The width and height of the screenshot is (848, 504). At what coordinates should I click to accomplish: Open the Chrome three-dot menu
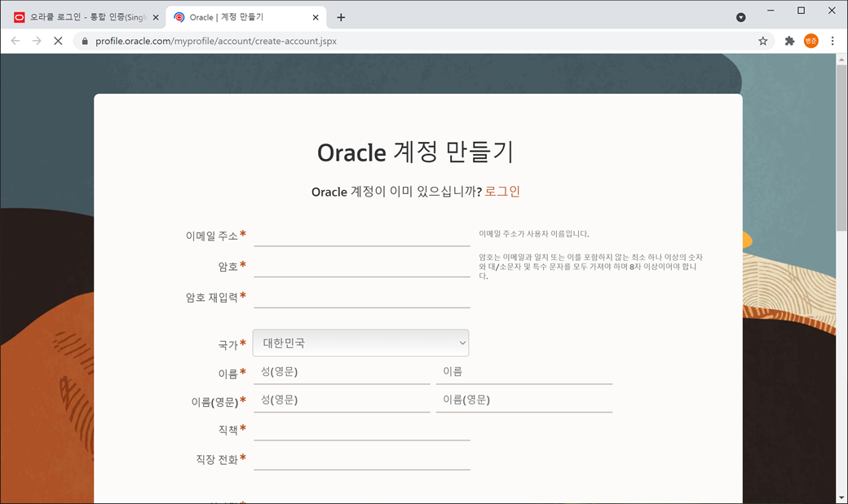[833, 41]
